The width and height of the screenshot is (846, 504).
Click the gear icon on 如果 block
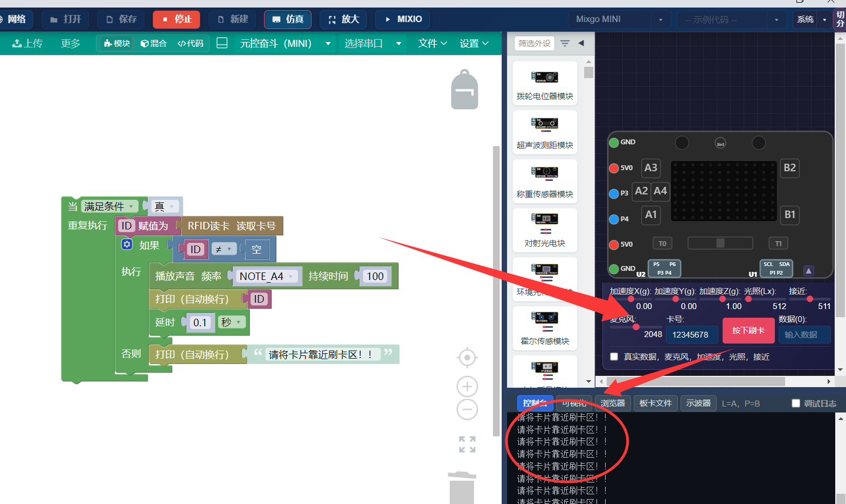(127, 244)
